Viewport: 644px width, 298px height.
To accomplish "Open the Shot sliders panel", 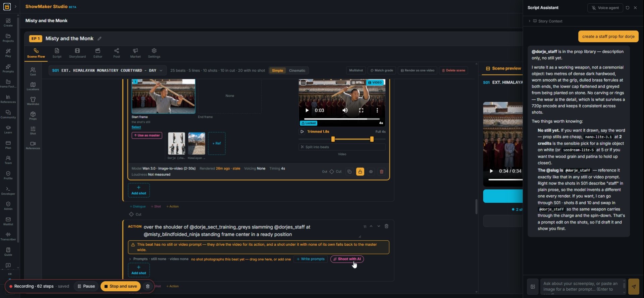I will [x=33, y=130].
